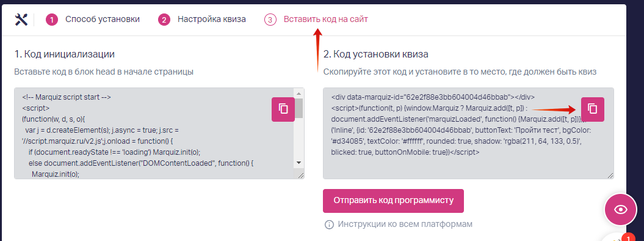
Task: Click the step 1 numbered circle
Action: tap(52, 20)
